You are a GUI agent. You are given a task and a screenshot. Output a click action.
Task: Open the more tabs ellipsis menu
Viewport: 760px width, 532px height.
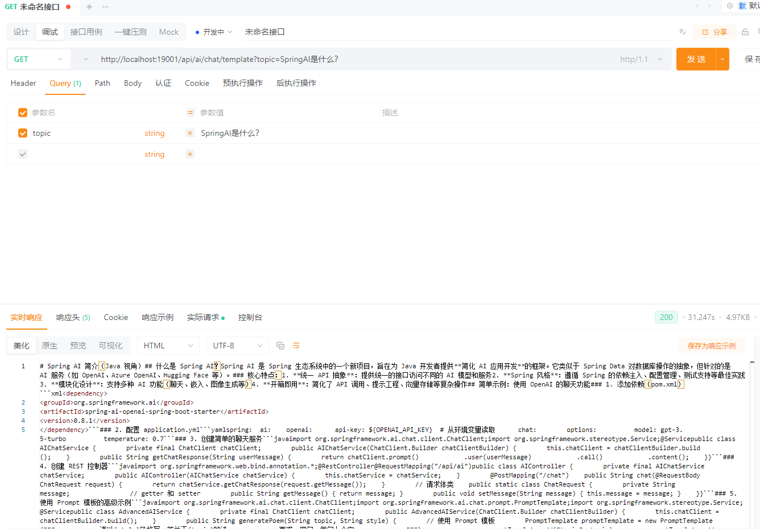105,7
